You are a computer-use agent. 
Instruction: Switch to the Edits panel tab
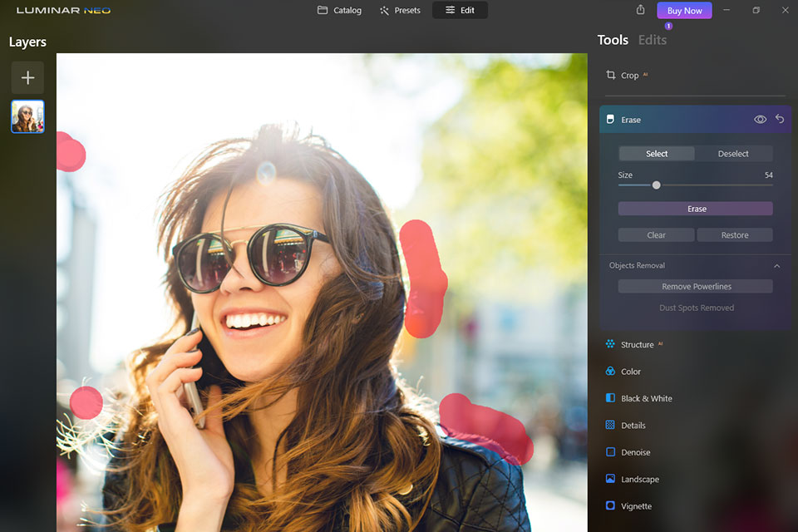(653, 40)
